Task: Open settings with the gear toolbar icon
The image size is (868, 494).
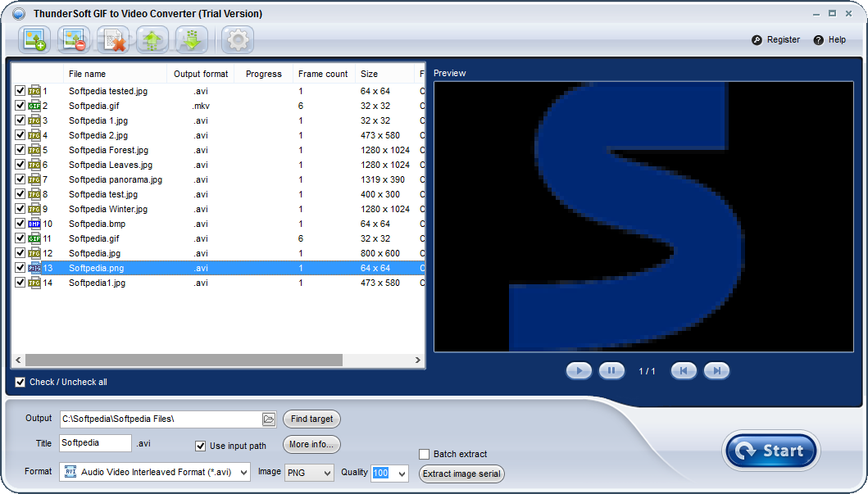Action: coord(238,40)
